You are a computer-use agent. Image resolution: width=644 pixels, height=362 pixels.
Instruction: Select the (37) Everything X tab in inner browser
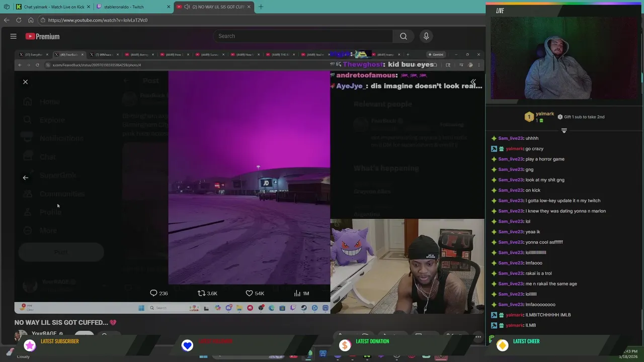coord(34,54)
